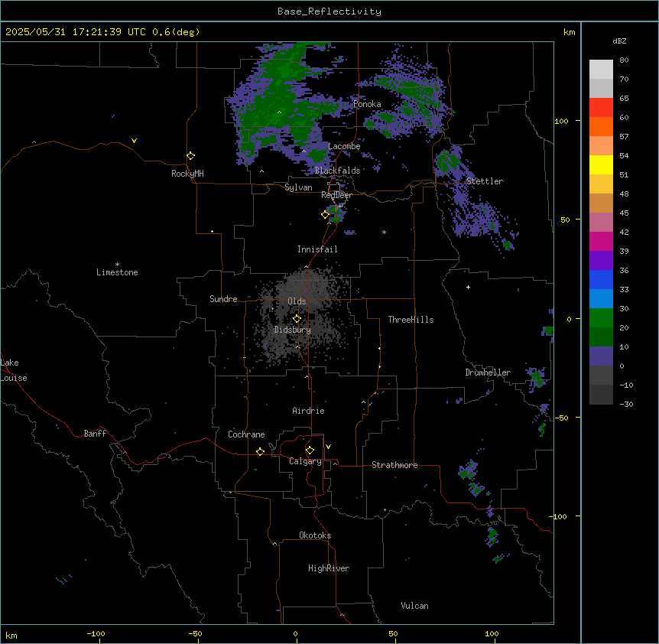Screen dimensions: 659x644
Task: Click the Cochrane town label
Action: coord(246,434)
